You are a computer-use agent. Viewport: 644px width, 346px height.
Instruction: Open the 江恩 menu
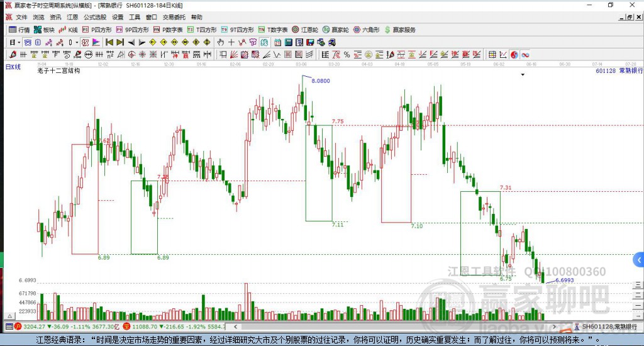(72, 17)
